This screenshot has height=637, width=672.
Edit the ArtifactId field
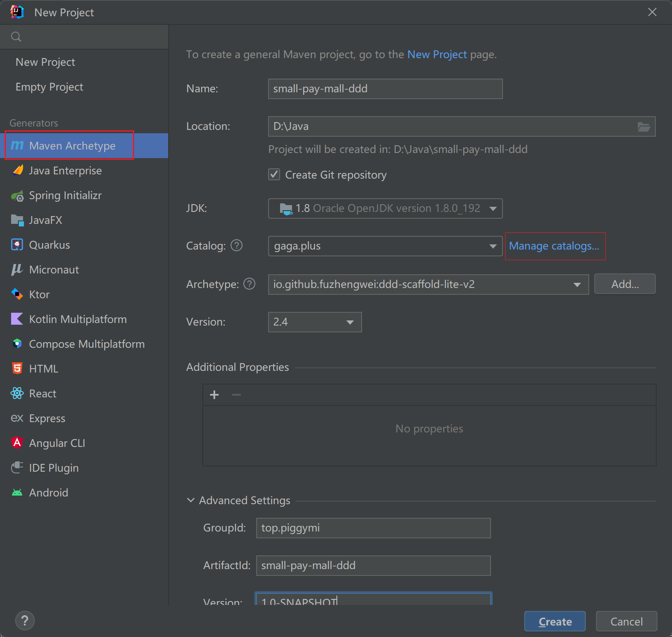[373, 566]
